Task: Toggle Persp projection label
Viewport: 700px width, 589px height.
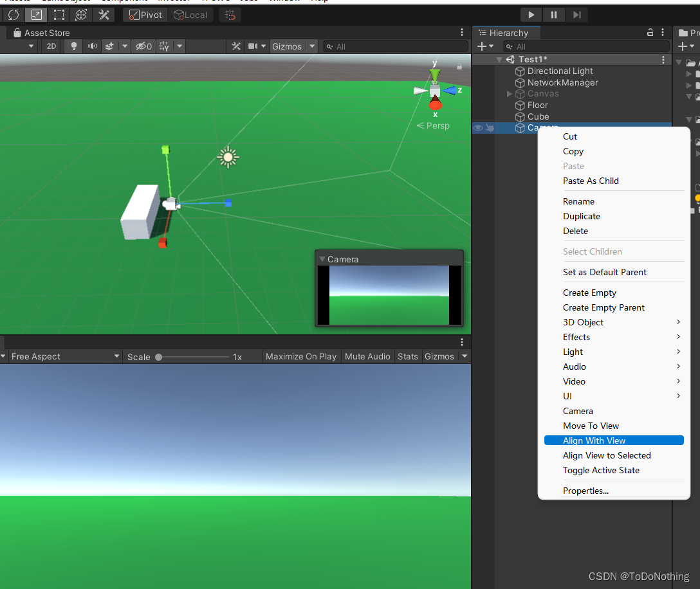Action: click(x=433, y=126)
